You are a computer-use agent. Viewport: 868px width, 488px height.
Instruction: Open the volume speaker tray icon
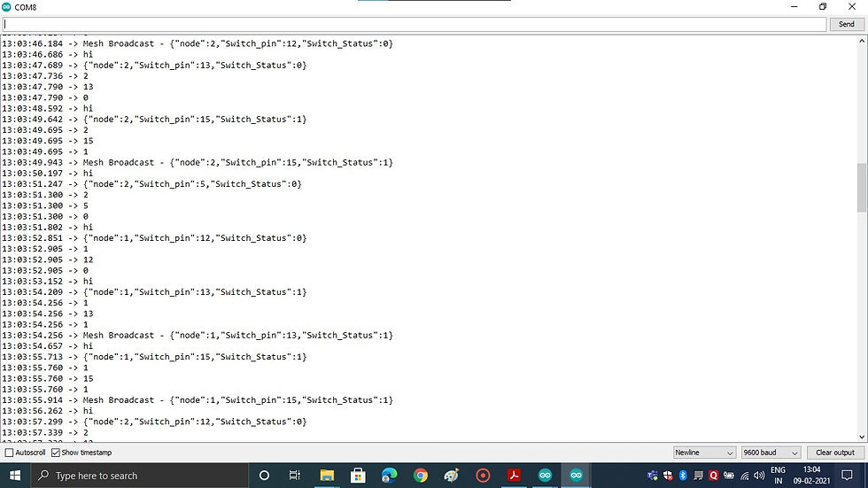[760, 476]
